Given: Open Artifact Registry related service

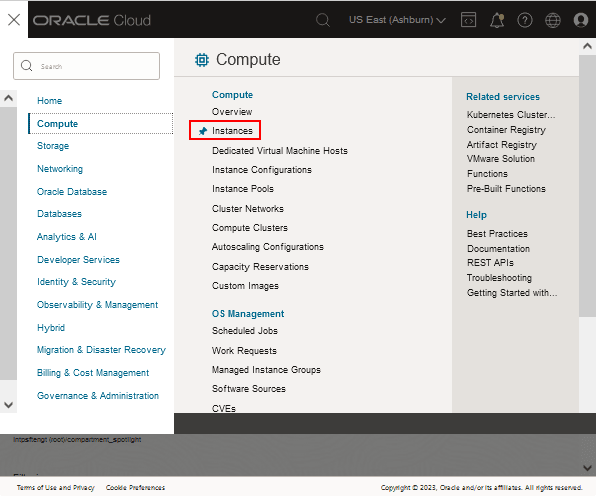Looking at the screenshot, I should click(502, 145).
